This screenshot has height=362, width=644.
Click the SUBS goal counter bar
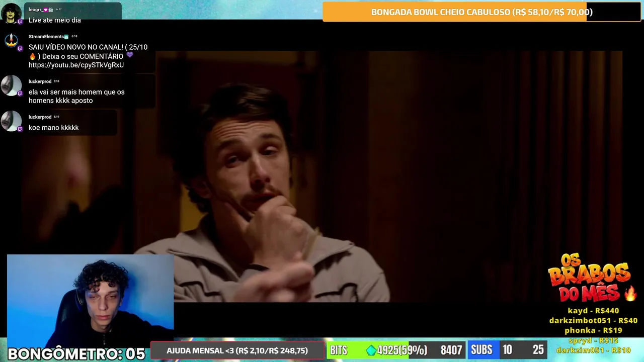coord(507,350)
